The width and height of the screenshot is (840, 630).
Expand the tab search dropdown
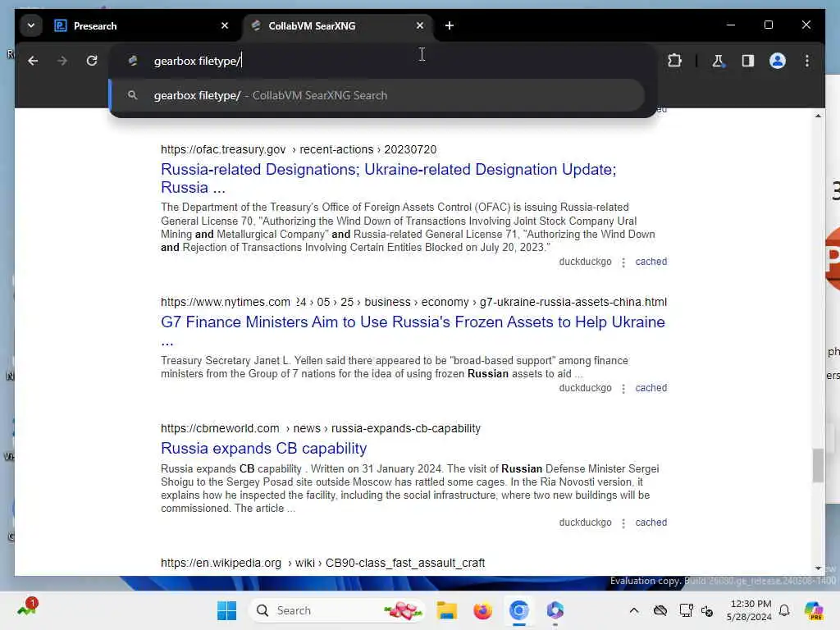31,25
